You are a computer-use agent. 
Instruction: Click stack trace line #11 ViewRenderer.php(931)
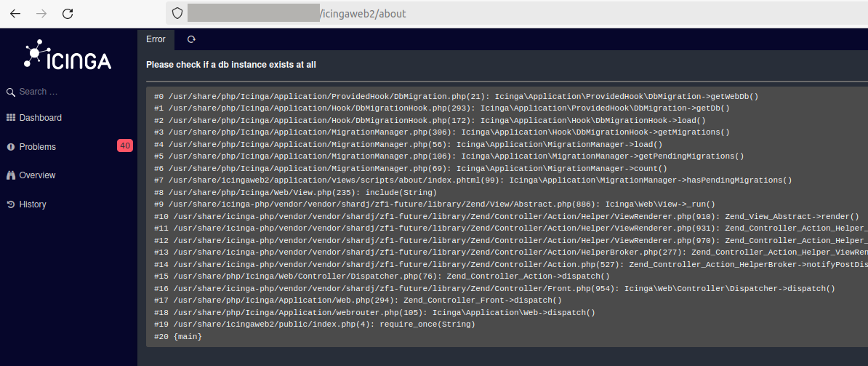point(511,228)
